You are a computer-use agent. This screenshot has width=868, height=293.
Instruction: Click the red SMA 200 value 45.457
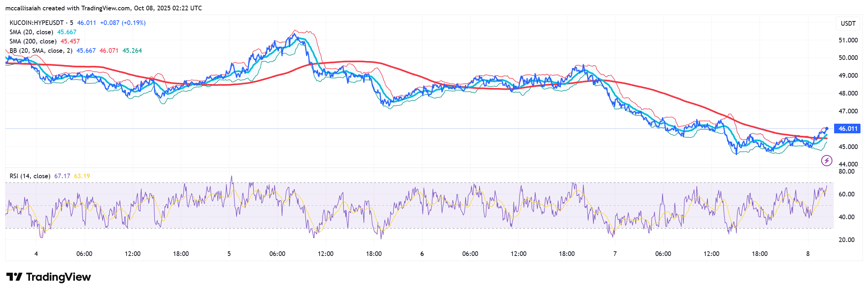tap(70, 41)
